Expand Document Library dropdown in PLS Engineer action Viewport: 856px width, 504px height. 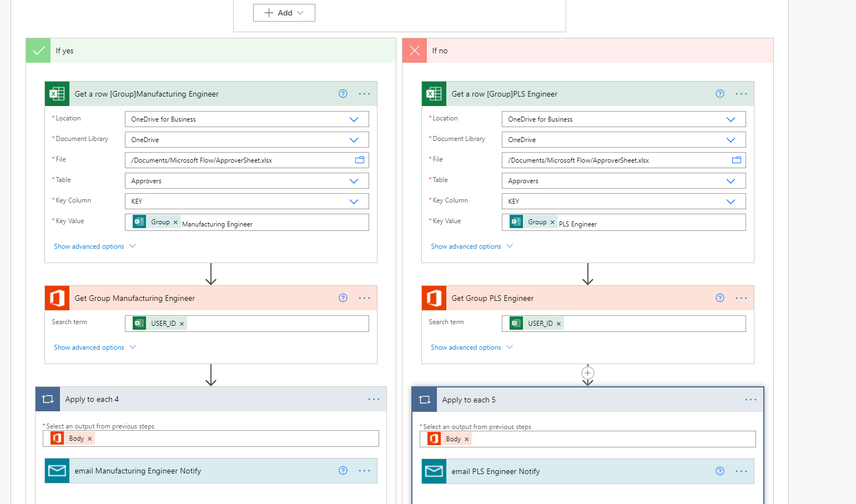[x=731, y=140]
